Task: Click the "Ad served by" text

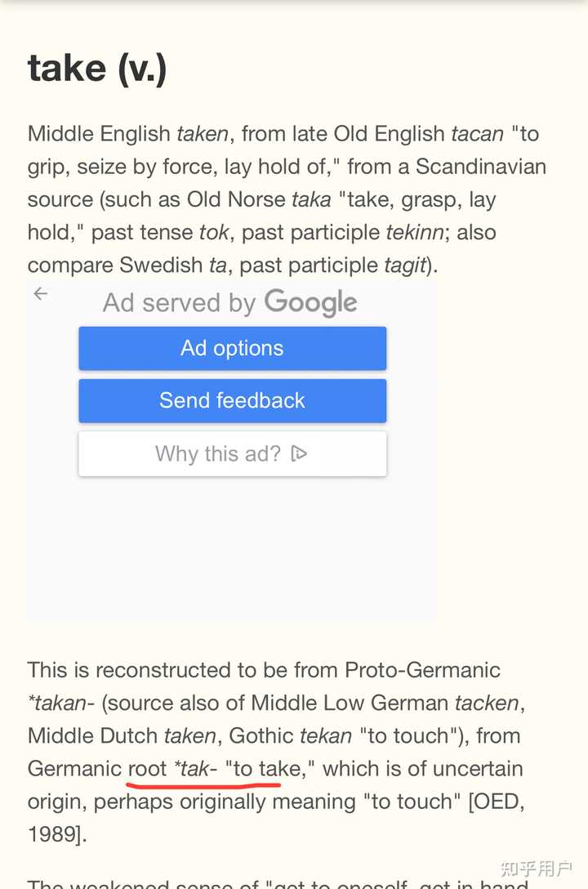Action: (x=179, y=303)
